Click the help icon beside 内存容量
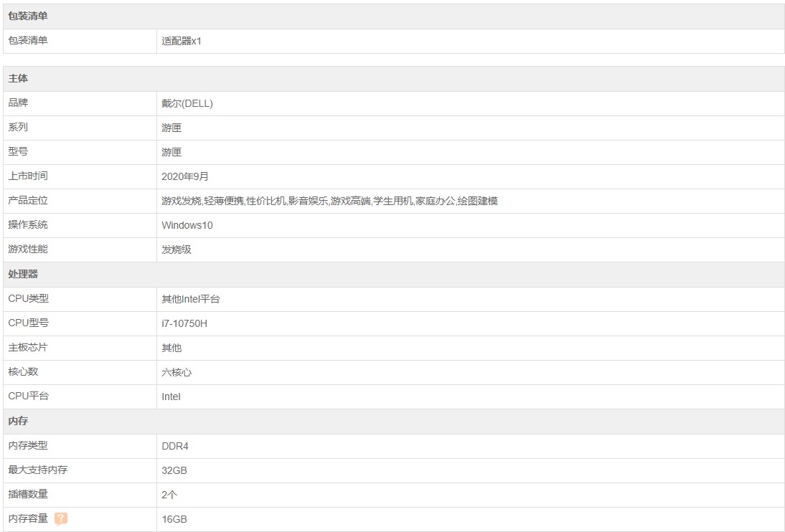785x532 pixels. [61, 518]
